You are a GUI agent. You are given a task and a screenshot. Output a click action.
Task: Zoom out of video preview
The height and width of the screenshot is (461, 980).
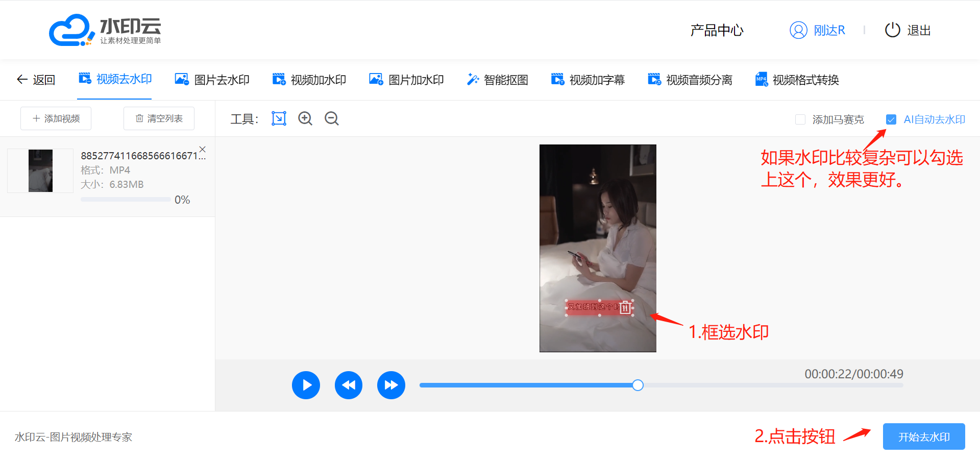pos(332,118)
